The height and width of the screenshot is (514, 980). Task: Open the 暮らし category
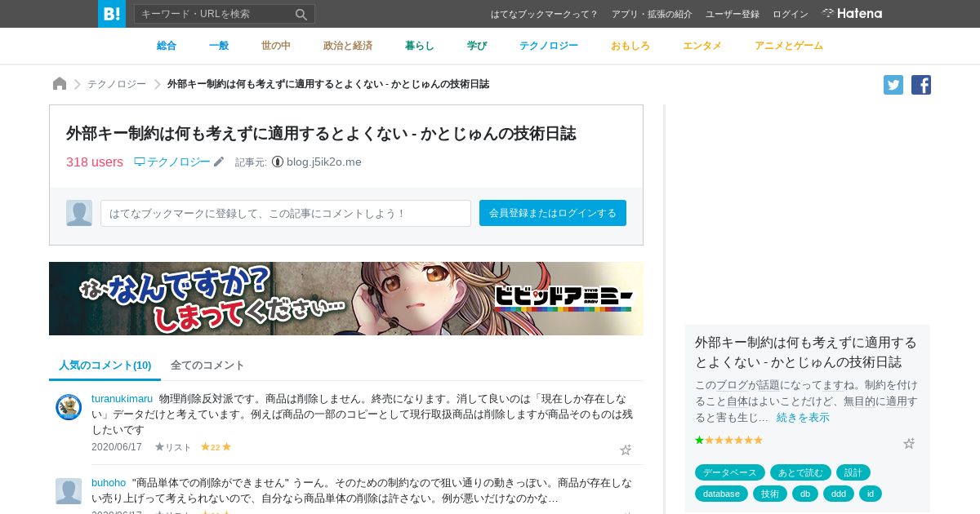pyautogui.click(x=420, y=46)
